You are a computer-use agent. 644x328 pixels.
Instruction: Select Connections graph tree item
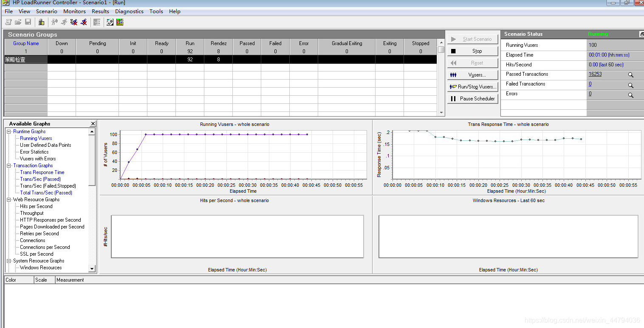33,240
